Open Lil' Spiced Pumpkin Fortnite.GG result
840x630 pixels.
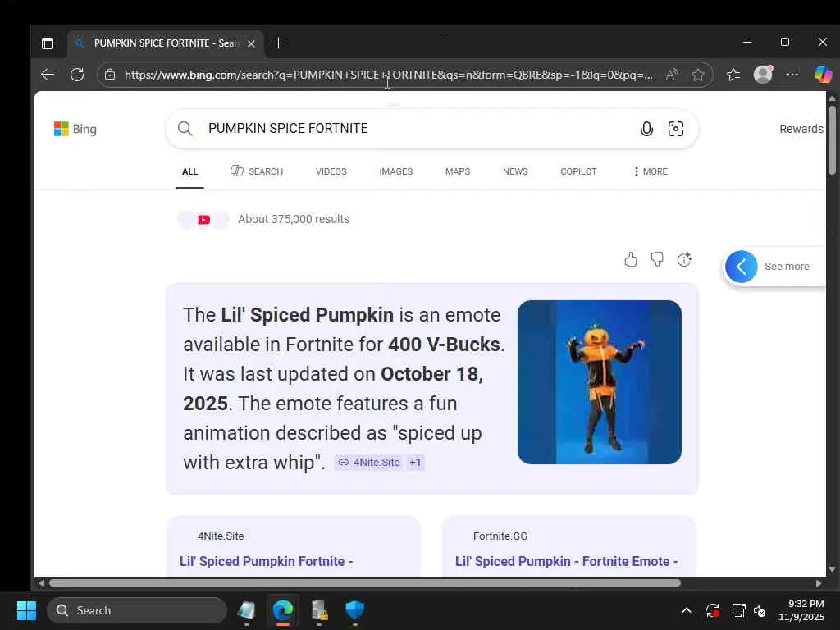566,561
